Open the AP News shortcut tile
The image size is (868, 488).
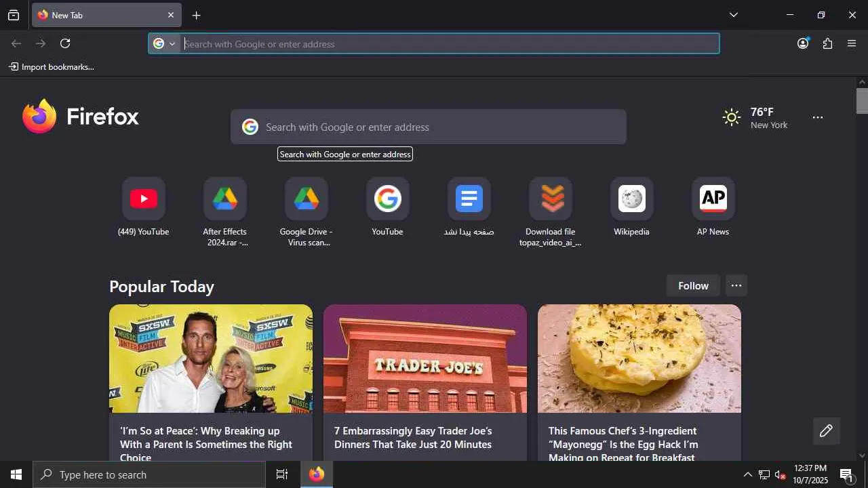pyautogui.click(x=713, y=207)
